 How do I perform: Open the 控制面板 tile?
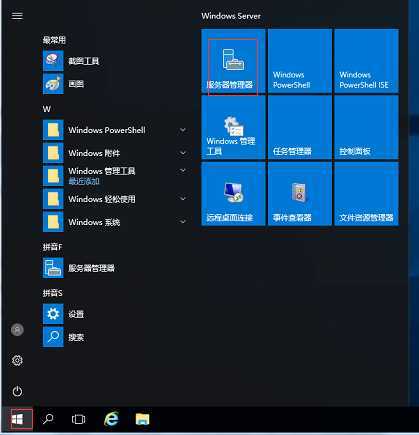(x=366, y=127)
